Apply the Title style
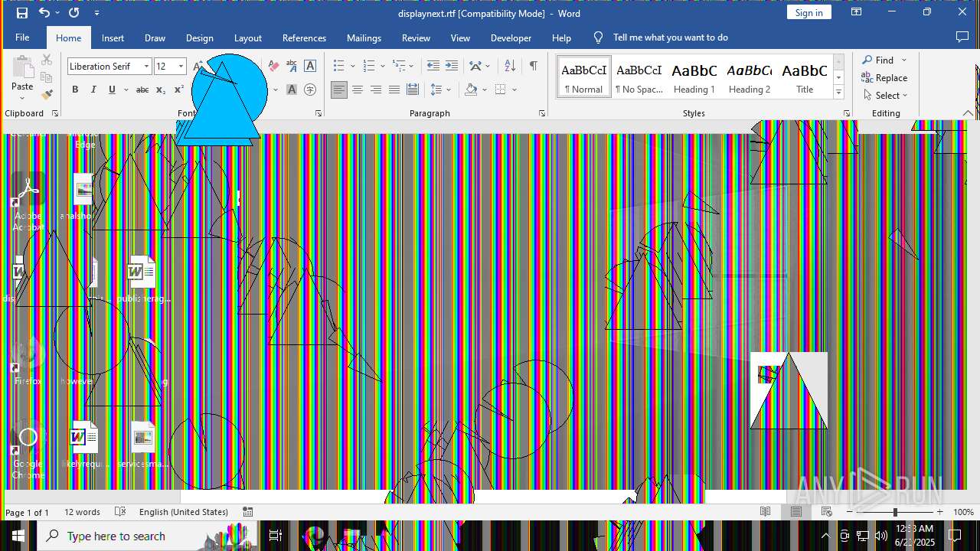 tap(805, 77)
